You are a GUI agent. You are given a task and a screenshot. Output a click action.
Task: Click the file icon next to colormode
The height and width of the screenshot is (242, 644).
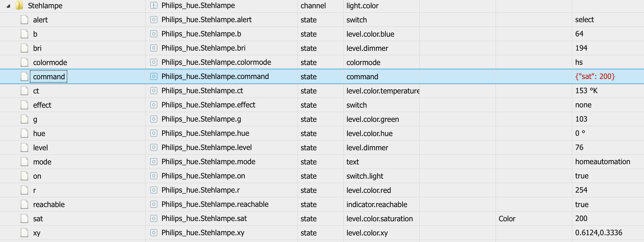(24, 62)
